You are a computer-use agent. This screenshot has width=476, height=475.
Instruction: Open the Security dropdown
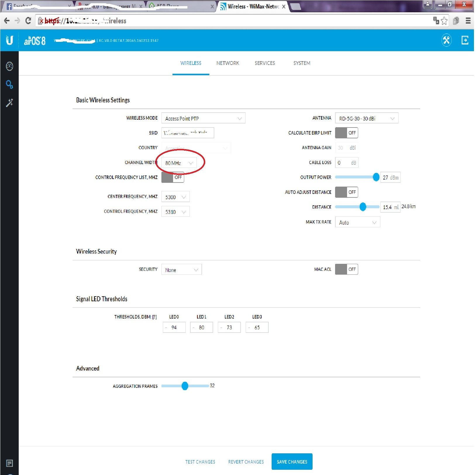(x=181, y=270)
